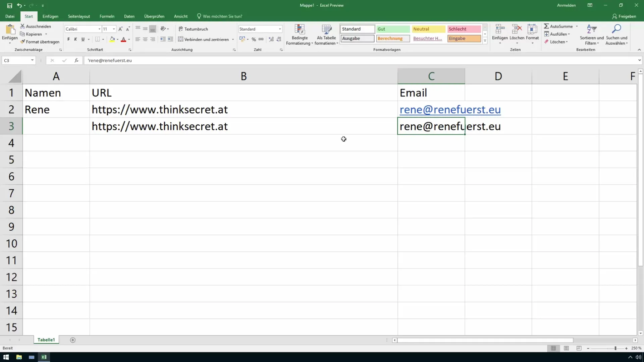Open the Ausfüllen dropdown
The image size is (644, 362).
(557, 34)
